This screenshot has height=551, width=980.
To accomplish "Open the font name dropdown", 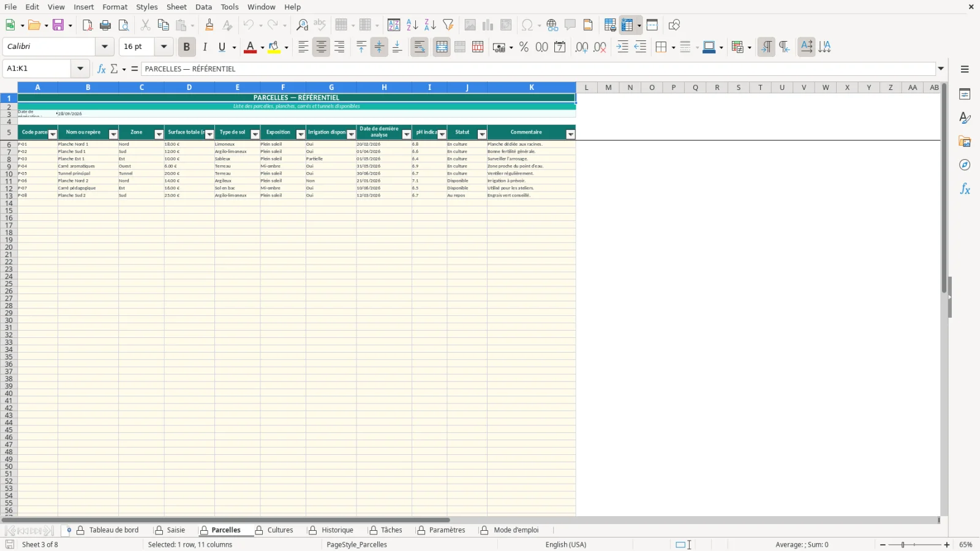I will pos(105,47).
